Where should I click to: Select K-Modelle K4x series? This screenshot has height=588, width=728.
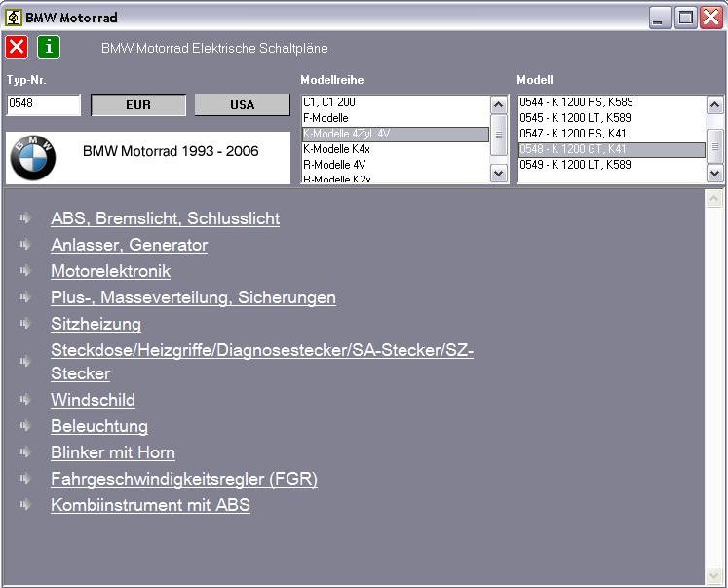pyautogui.click(x=396, y=149)
